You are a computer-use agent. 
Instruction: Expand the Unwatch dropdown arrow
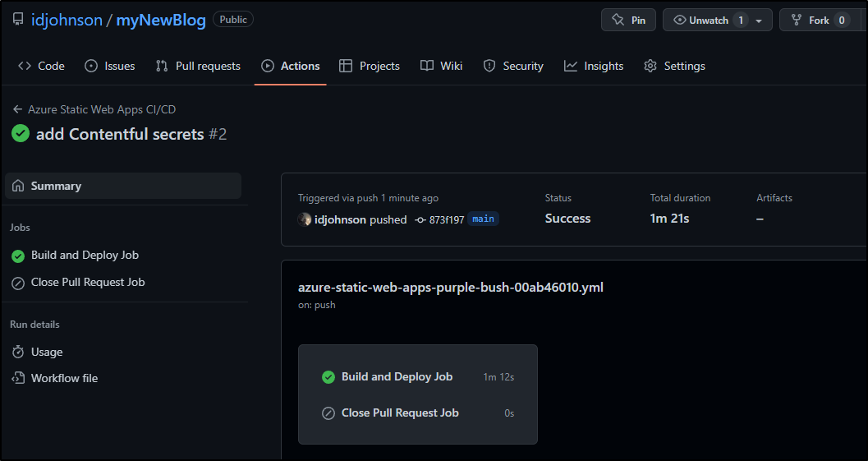pyautogui.click(x=759, y=21)
